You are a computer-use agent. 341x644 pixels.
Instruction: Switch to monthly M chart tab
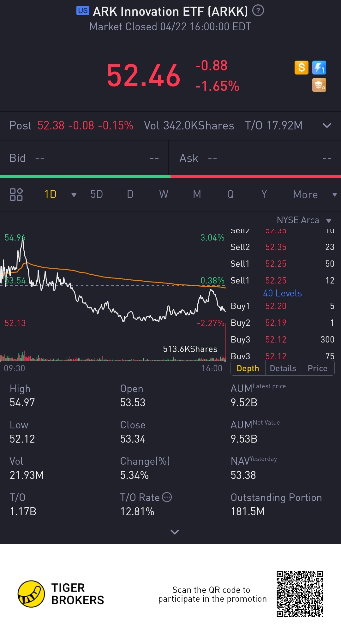click(x=197, y=194)
